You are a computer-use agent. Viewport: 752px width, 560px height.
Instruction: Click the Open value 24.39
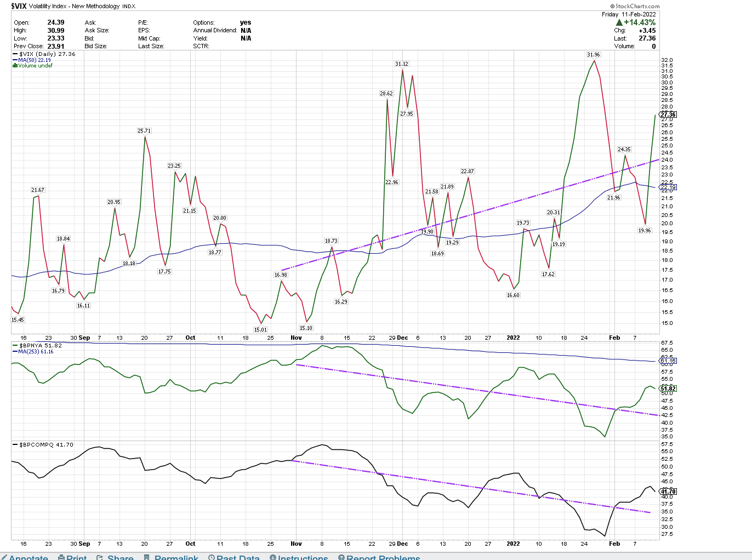(x=56, y=22)
